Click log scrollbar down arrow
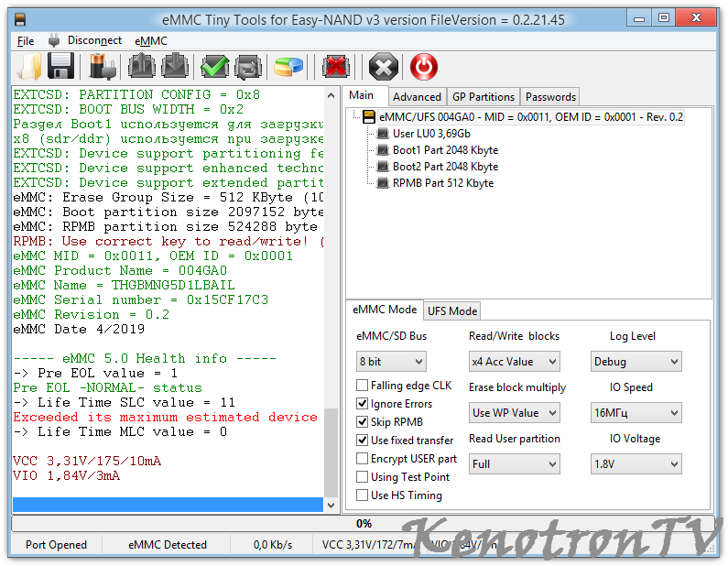The height and width of the screenshot is (566, 728). click(331, 505)
